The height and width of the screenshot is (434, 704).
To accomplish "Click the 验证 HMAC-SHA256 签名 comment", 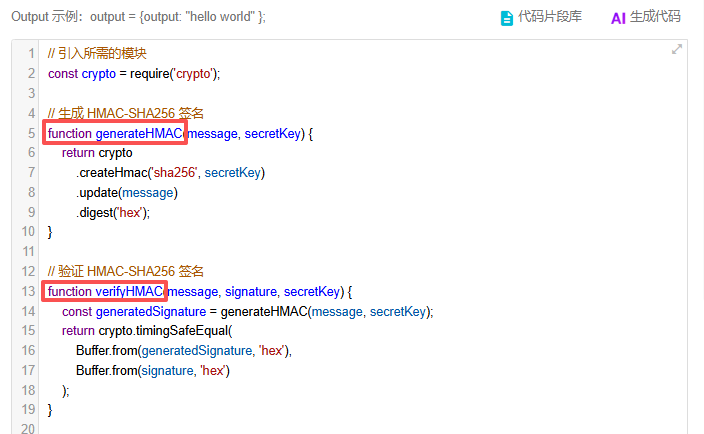I will (x=125, y=271).
